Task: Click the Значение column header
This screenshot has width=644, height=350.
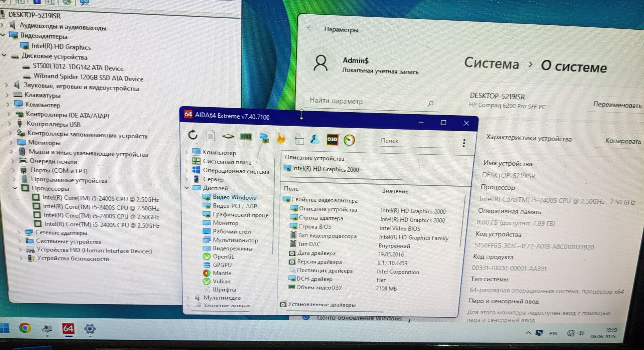Action: point(395,191)
